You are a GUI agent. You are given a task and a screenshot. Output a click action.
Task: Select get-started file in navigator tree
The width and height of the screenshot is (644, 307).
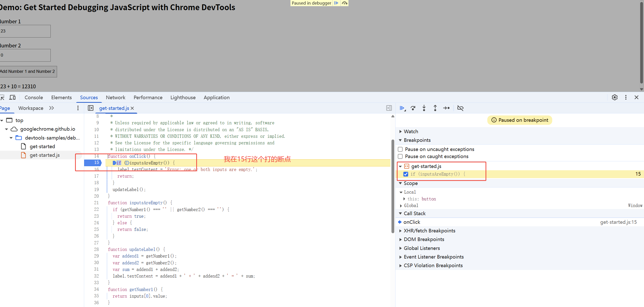pyautogui.click(x=42, y=146)
